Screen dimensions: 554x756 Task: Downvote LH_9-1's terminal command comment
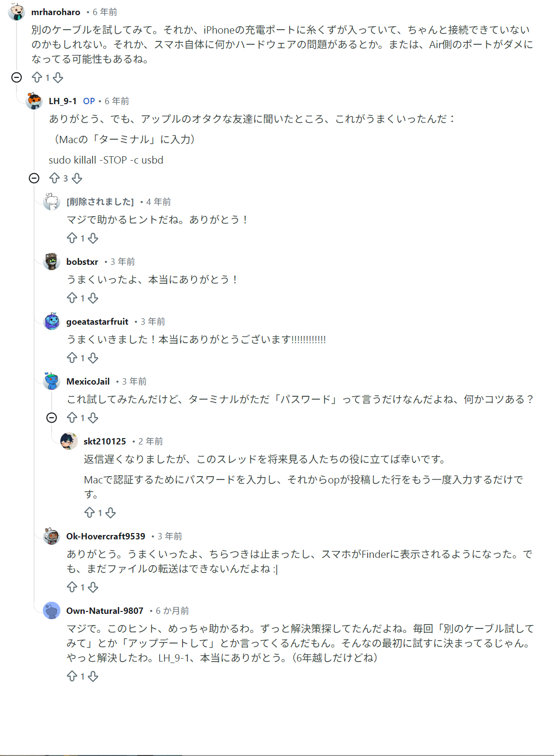(77, 178)
